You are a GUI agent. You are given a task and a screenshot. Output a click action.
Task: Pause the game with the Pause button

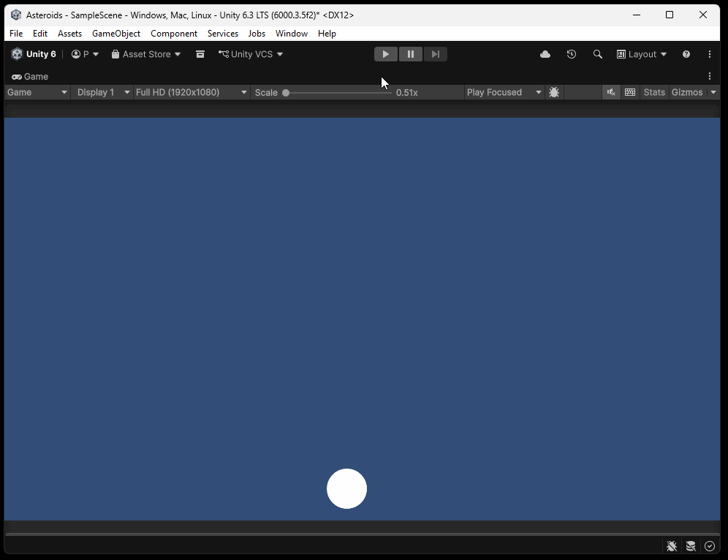(411, 54)
